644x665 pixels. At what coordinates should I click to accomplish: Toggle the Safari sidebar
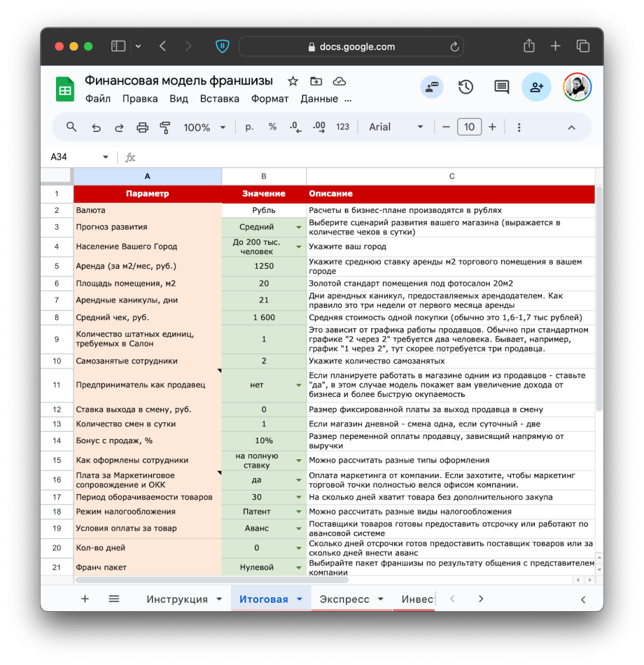(x=118, y=45)
